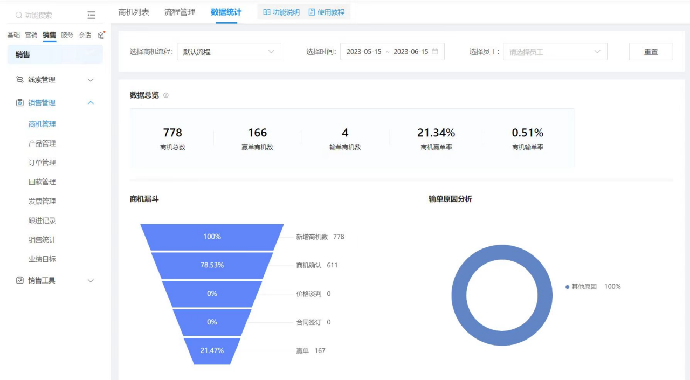Select the fifth sidebar category tab
This screenshot has height=380, width=690.
(85, 35)
